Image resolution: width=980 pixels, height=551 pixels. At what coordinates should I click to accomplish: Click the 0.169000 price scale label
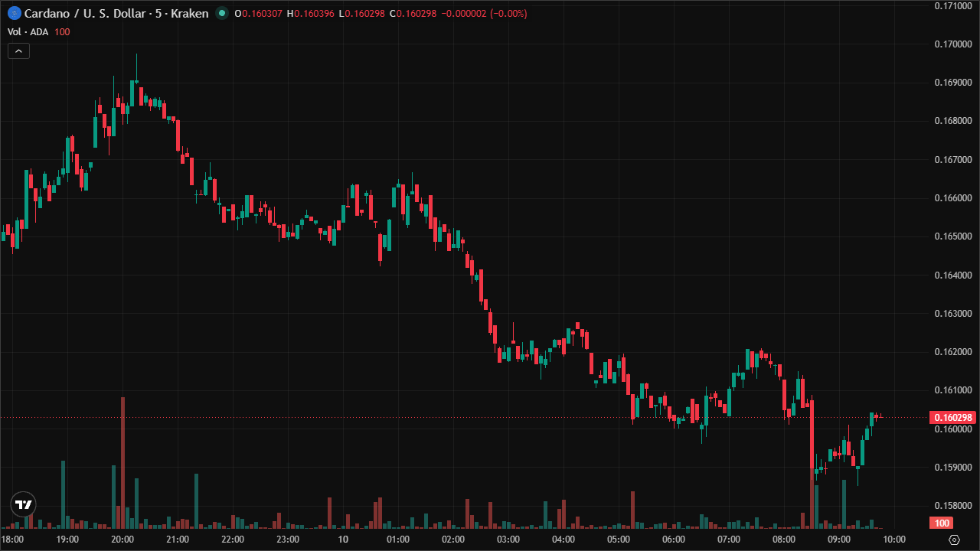pyautogui.click(x=953, y=82)
